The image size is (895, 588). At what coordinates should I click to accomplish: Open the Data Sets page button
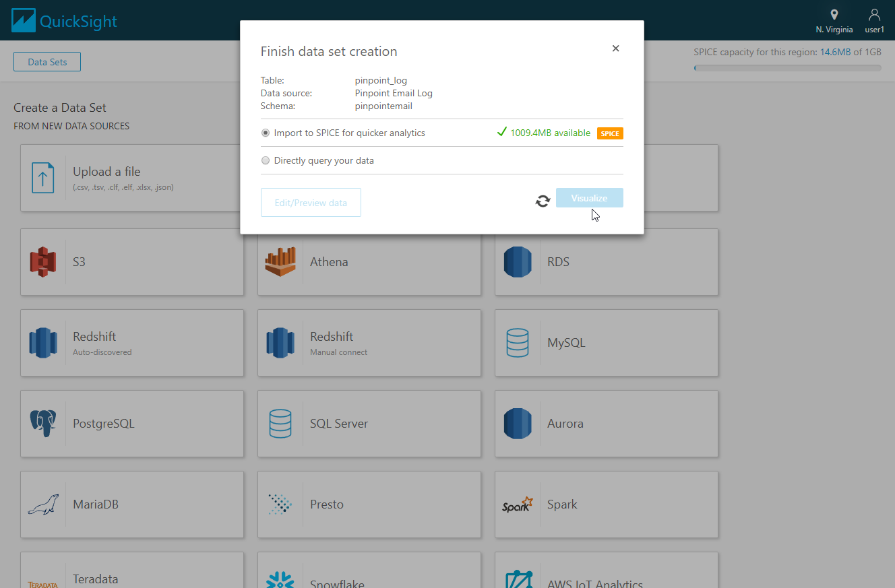(47, 62)
